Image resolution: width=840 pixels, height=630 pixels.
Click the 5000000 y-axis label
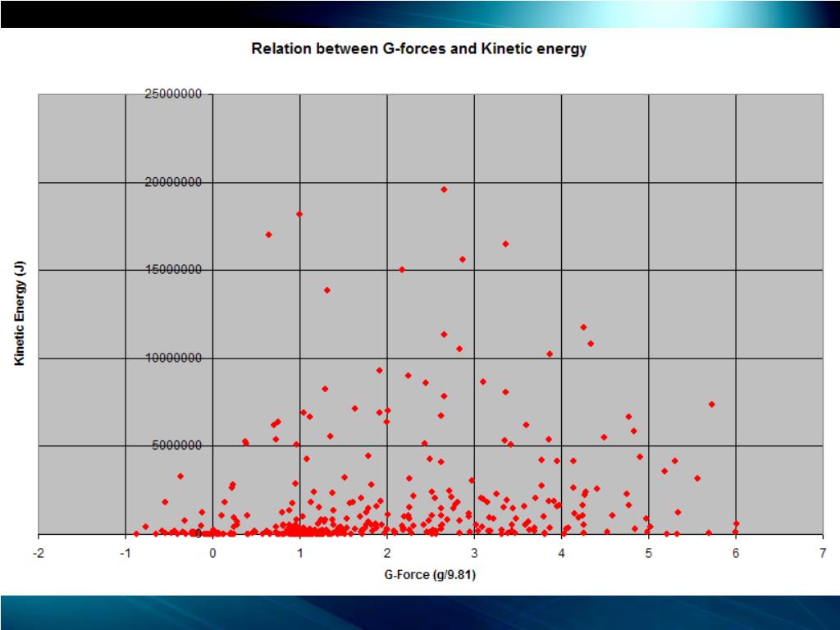pyautogui.click(x=177, y=445)
